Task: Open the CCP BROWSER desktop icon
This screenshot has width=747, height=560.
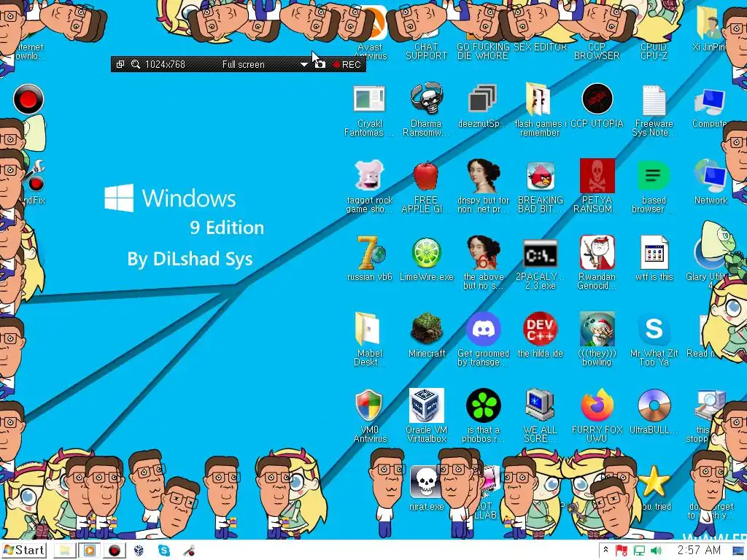Action: [597, 51]
